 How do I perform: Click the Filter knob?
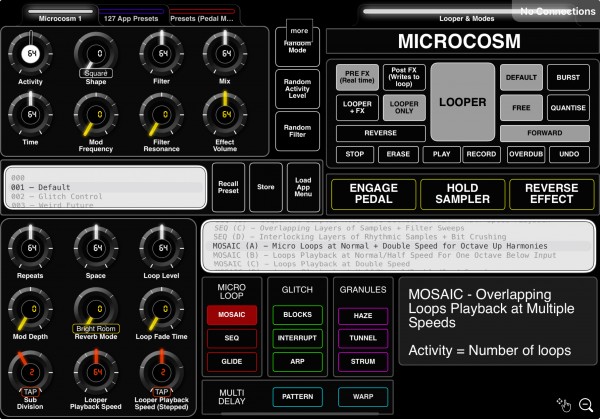click(161, 54)
